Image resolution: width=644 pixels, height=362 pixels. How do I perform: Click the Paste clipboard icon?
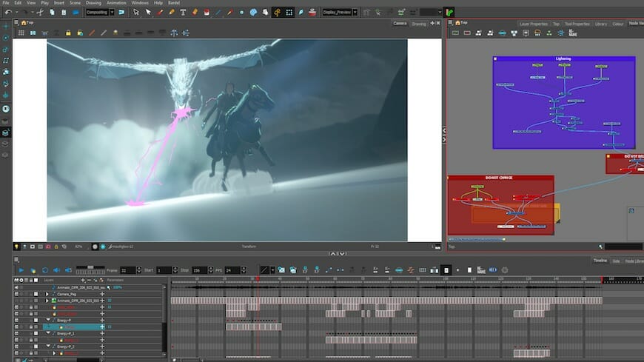click(64, 13)
